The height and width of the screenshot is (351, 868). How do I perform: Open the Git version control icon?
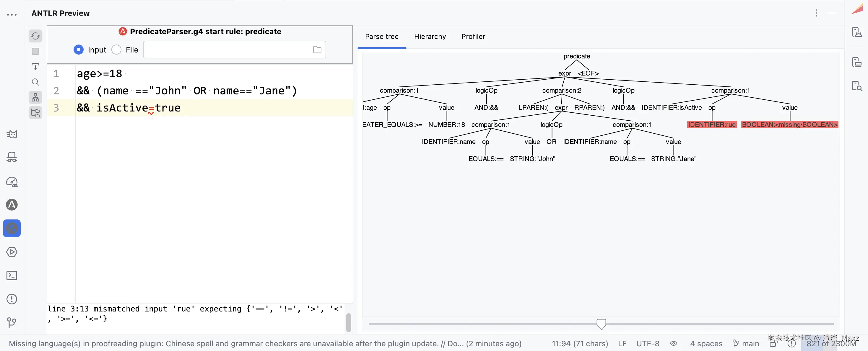pyautogui.click(x=12, y=322)
